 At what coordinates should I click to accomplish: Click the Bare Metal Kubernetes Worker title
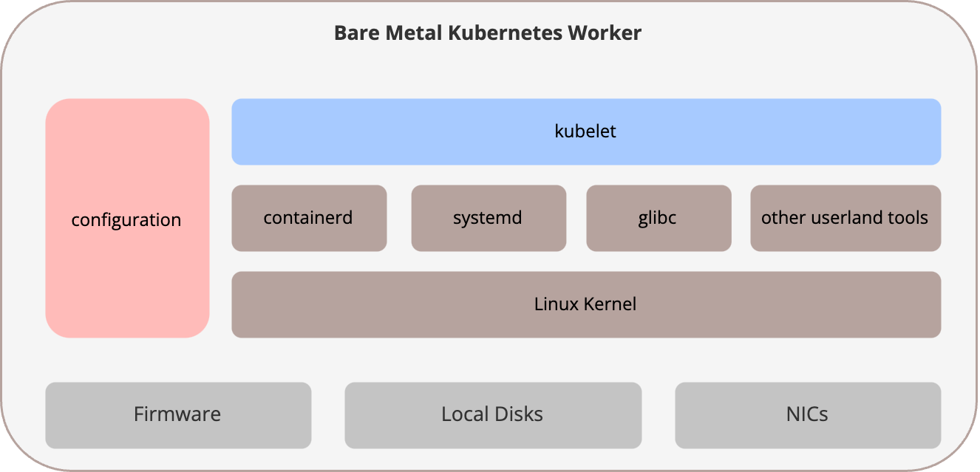click(x=488, y=33)
